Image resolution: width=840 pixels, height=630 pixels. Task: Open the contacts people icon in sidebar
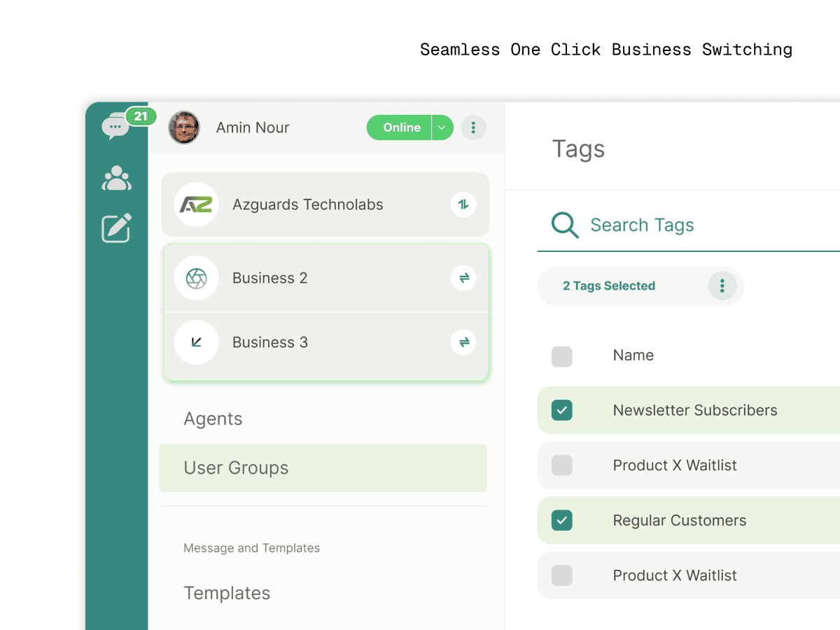(x=116, y=178)
